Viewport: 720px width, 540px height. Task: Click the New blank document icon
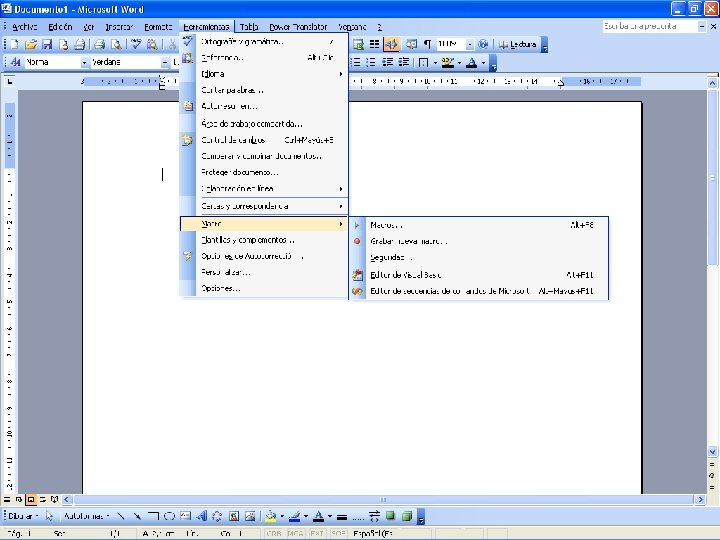coord(14,45)
